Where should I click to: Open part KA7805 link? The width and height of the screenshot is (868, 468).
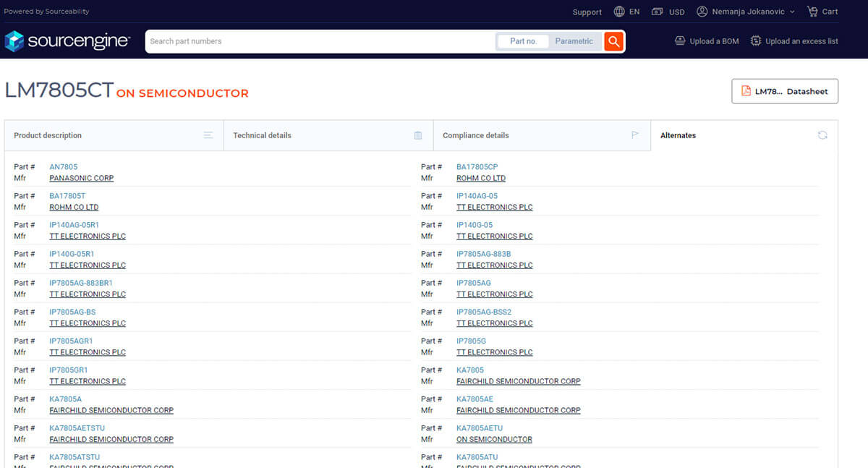pyautogui.click(x=470, y=370)
